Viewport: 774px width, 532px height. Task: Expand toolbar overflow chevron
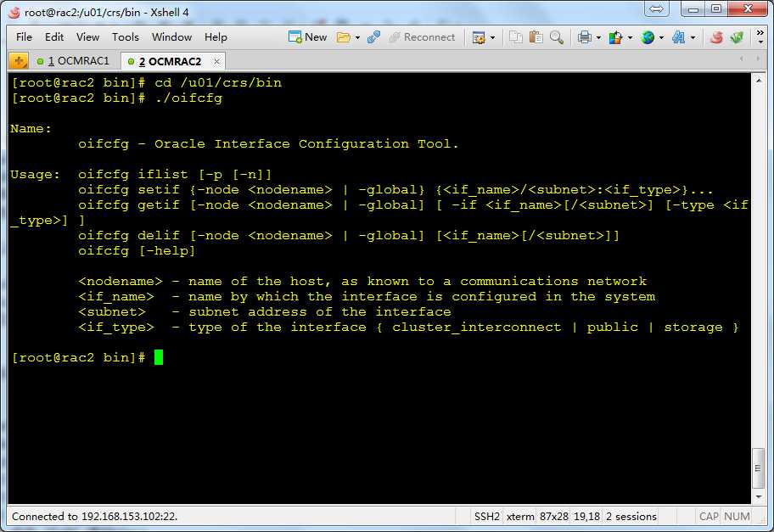(760, 37)
